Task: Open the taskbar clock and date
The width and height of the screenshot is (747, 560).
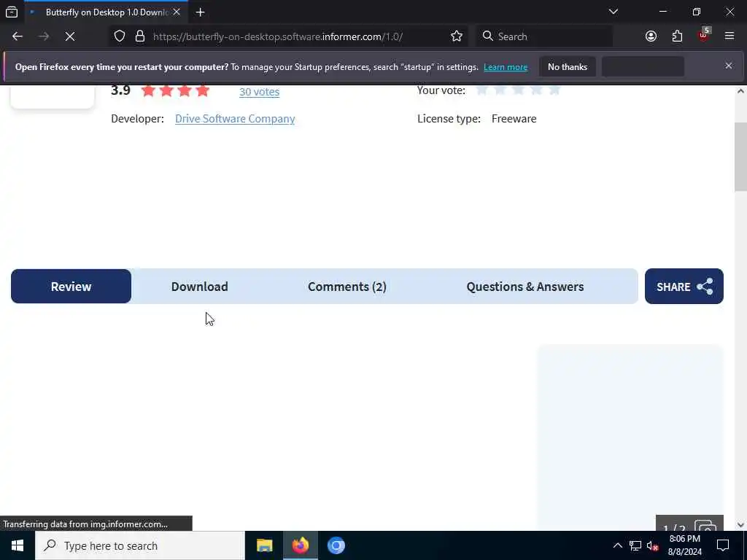Action: click(684, 545)
